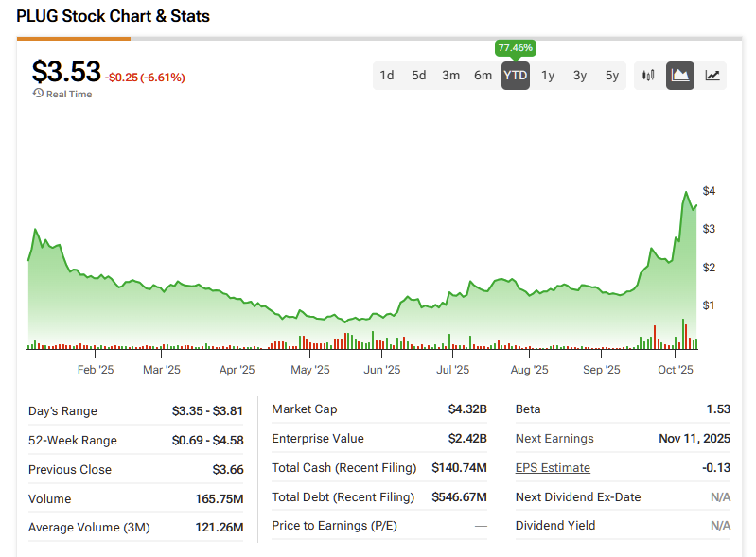Screen dimensions: 756x557
Task: Click the $3.53 current price
Action: (65, 73)
